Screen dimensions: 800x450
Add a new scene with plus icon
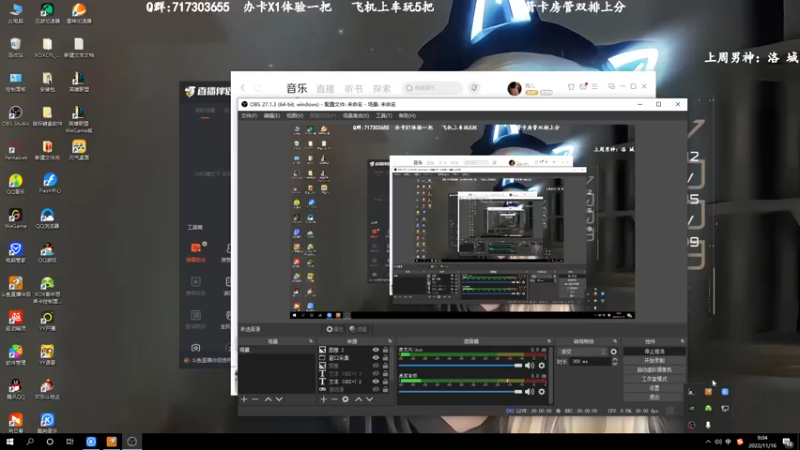244,399
